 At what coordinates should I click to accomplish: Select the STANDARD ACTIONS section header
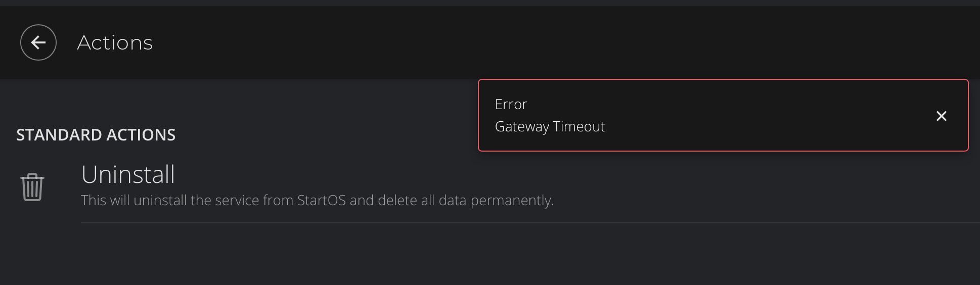coord(96,135)
